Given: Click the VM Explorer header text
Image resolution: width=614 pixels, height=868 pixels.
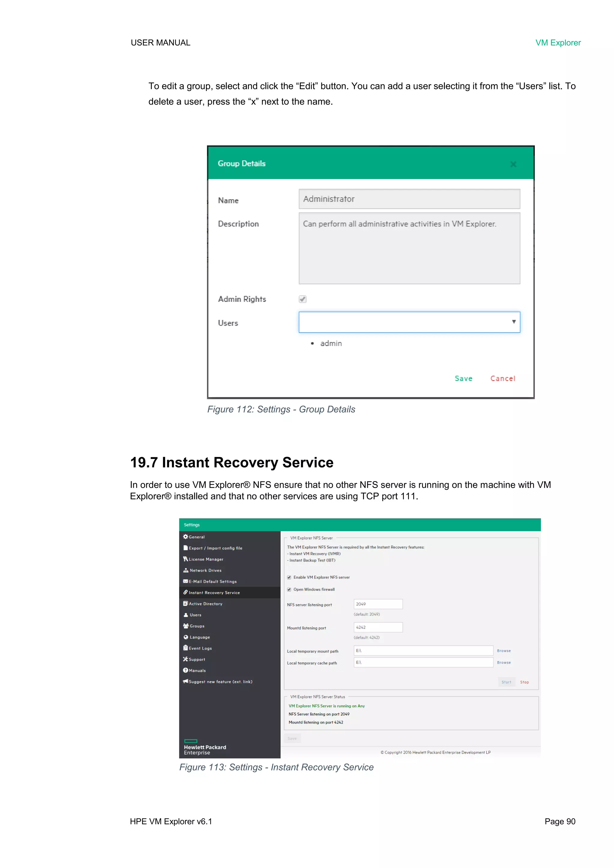Looking at the screenshot, I should pos(558,43).
